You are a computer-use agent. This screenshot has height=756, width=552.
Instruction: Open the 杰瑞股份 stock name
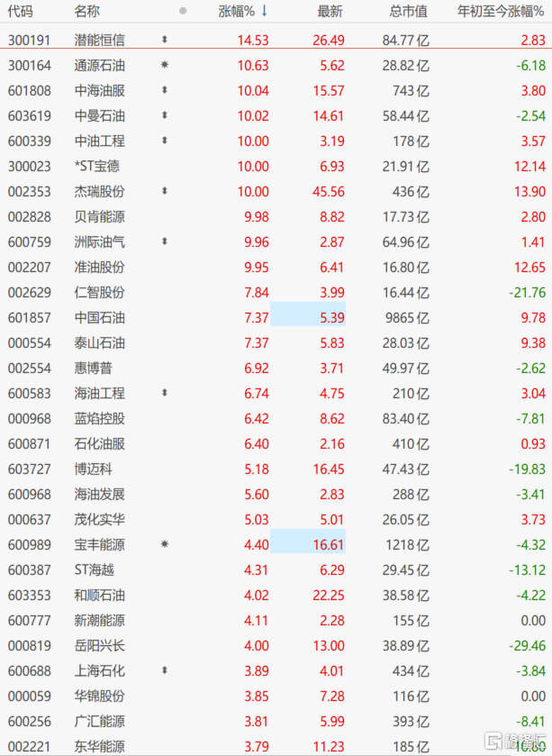pyautogui.click(x=100, y=191)
